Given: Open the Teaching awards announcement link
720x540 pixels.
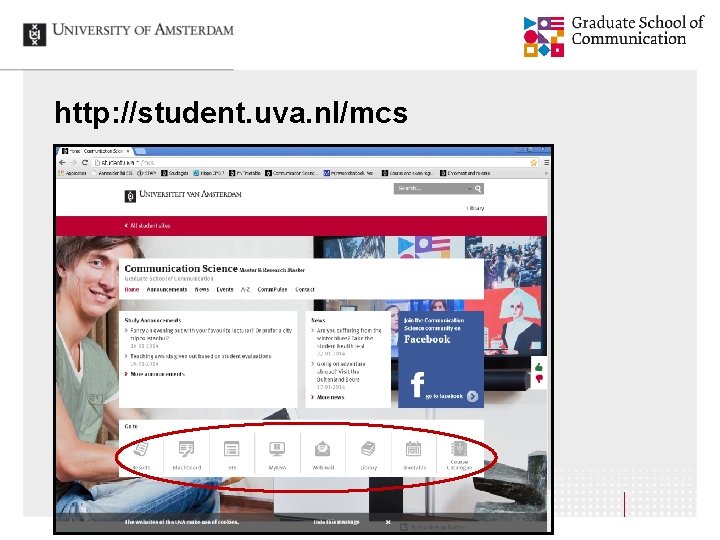Looking at the screenshot, I should (201, 356).
